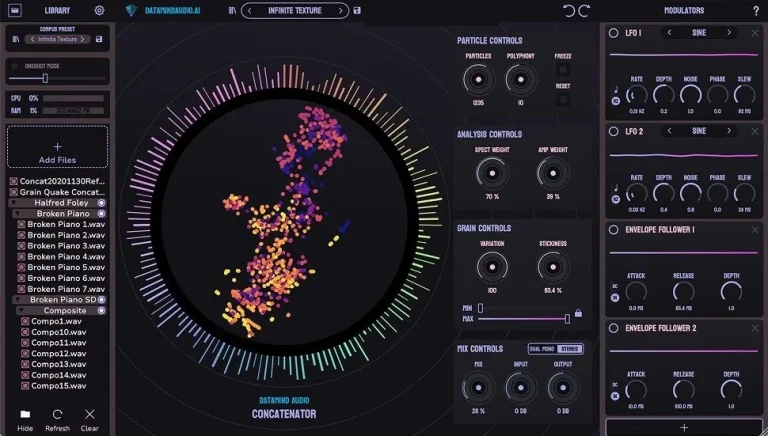768x436 pixels.
Task: Click the Add Files drop area
Action: click(57, 147)
